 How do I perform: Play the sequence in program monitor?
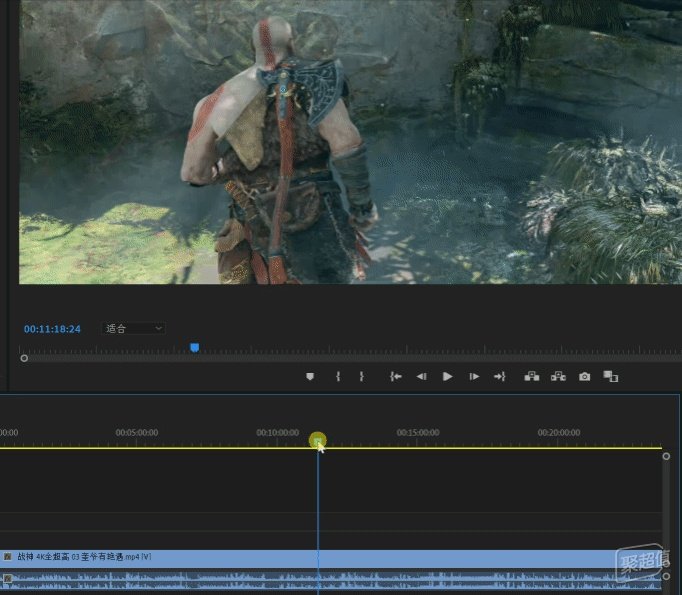(x=447, y=377)
